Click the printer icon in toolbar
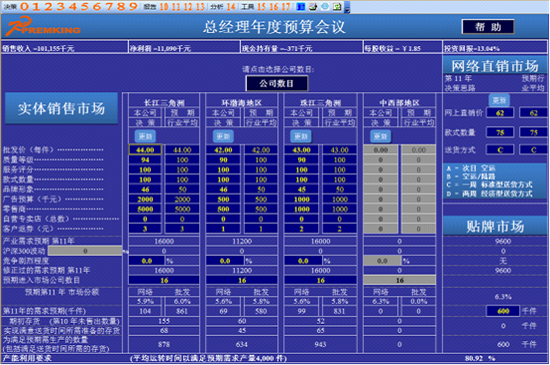Screen dimensions: 550x365 pyautogui.click(x=313, y=6)
